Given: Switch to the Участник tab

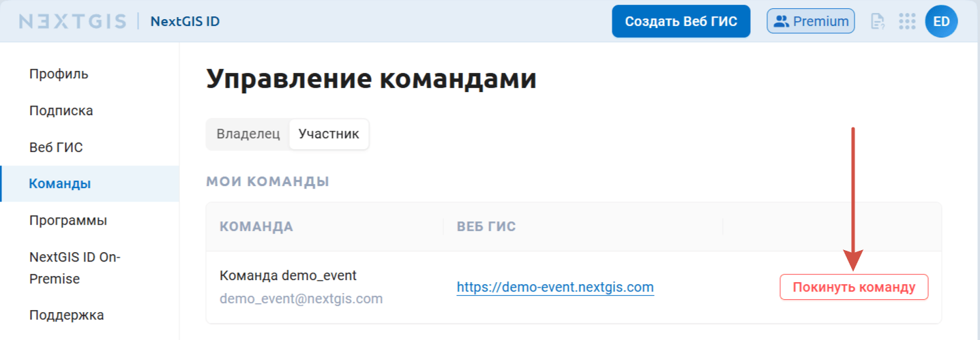Looking at the screenshot, I should coord(329,134).
